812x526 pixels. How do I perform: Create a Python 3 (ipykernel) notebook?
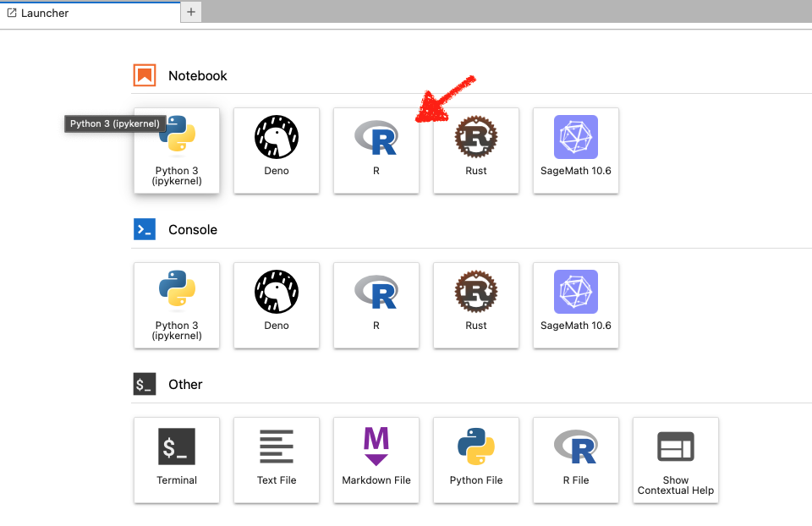[x=177, y=151]
